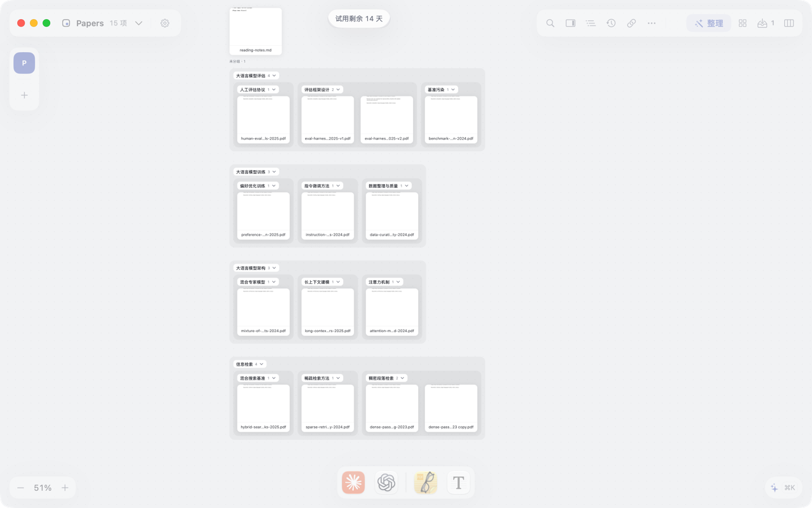Open the more options ellipsis menu
Viewport: 812px width, 508px height.
coord(652,23)
